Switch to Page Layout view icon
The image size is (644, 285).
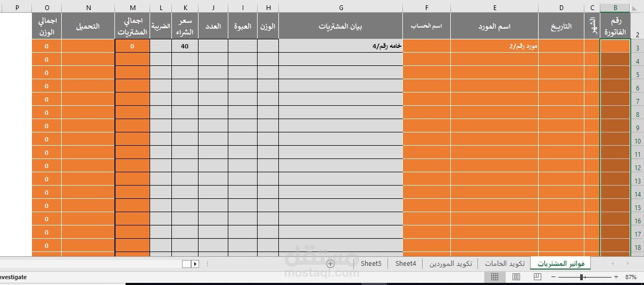coord(516,277)
